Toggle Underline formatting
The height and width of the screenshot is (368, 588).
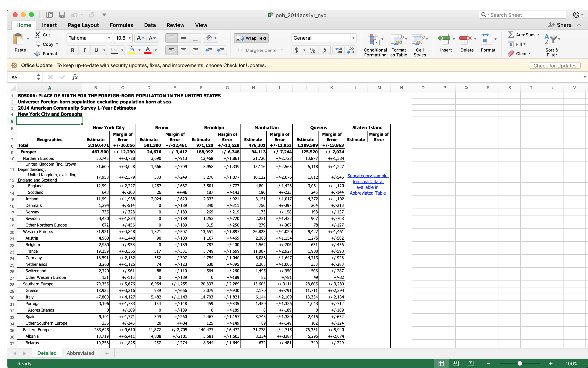click(96, 50)
